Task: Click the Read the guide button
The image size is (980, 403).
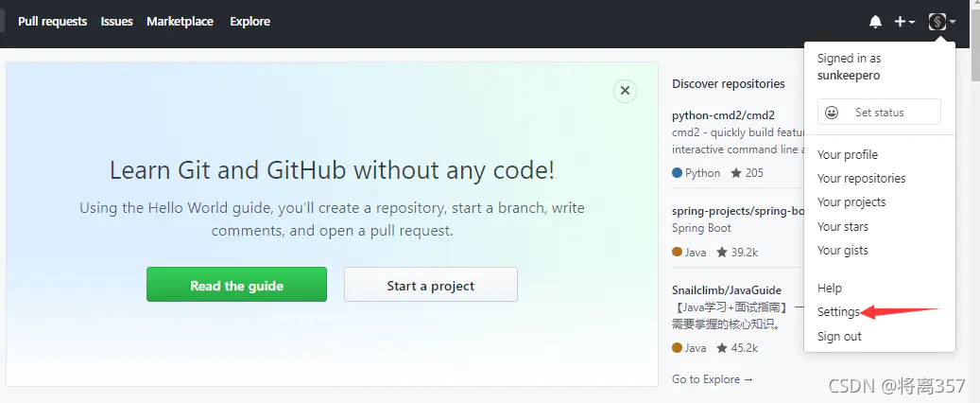Action: [x=237, y=285]
